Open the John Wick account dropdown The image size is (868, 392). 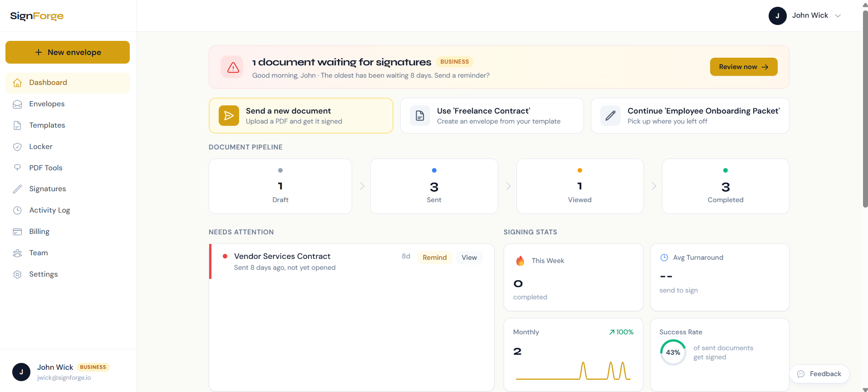tap(805, 16)
